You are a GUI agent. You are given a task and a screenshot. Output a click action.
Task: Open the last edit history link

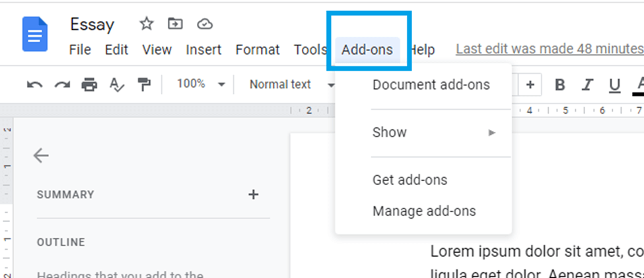pos(550,50)
